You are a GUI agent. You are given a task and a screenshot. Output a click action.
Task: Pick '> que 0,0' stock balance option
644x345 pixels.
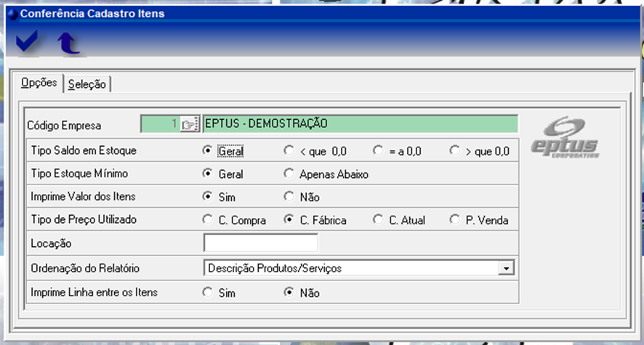pos(455,151)
